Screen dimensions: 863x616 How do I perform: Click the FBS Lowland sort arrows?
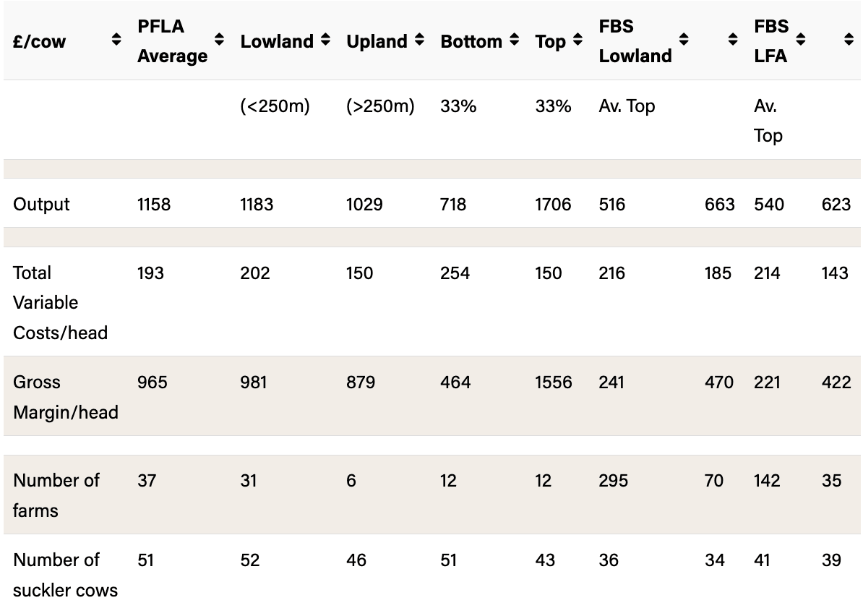(x=682, y=41)
